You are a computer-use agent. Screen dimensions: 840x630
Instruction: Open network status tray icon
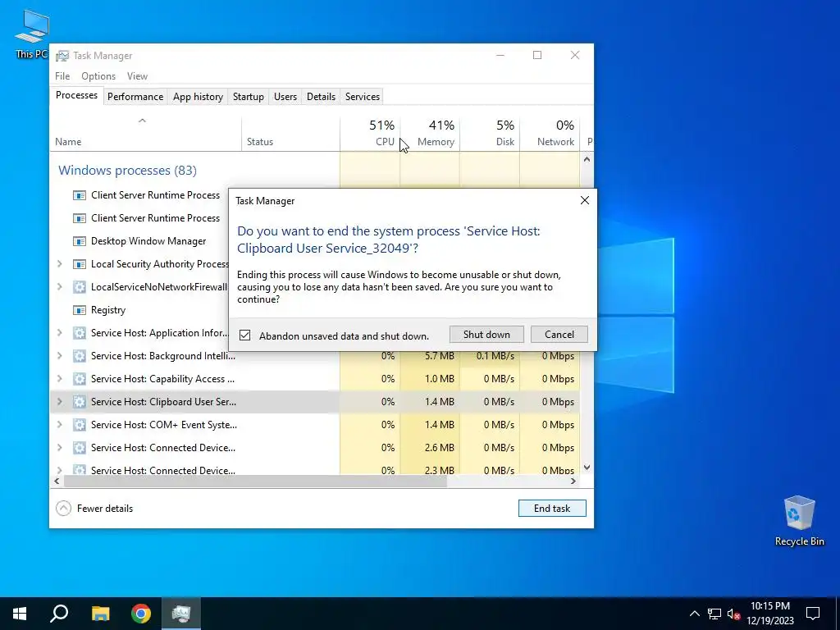(x=714, y=614)
